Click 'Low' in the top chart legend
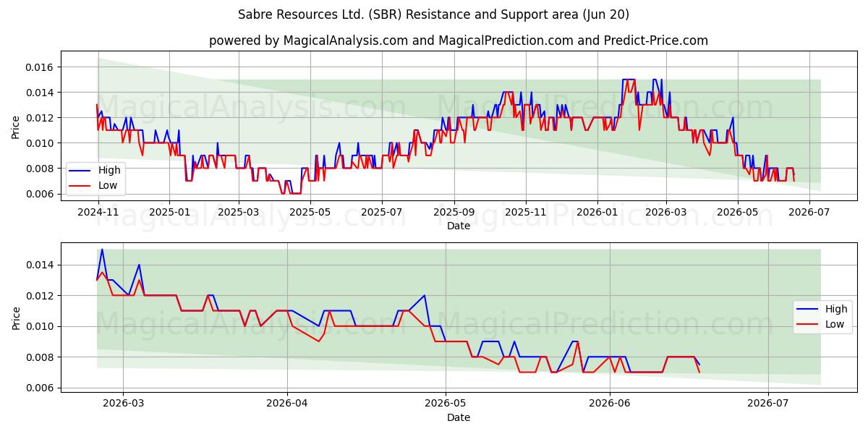The image size is (868, 434). click(109, 185)
